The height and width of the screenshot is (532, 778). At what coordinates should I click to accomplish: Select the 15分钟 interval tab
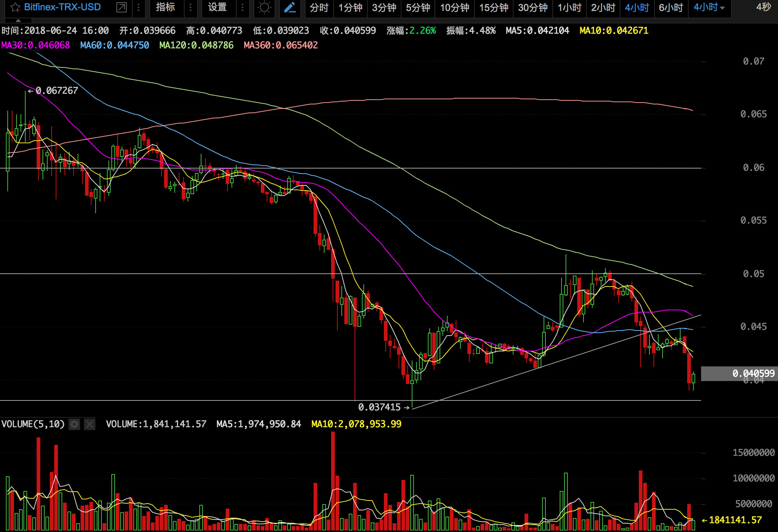(493, 8)
